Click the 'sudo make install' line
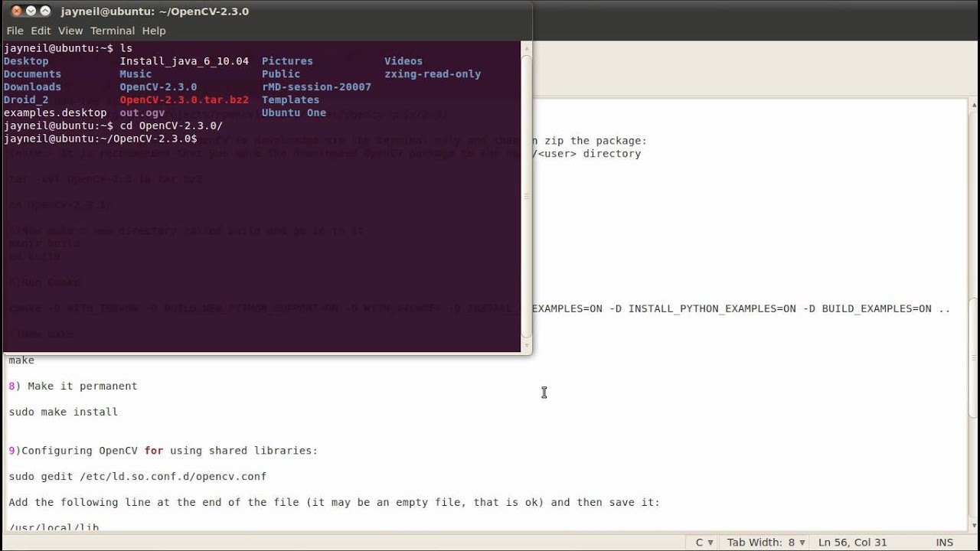 tap(64, 412)
